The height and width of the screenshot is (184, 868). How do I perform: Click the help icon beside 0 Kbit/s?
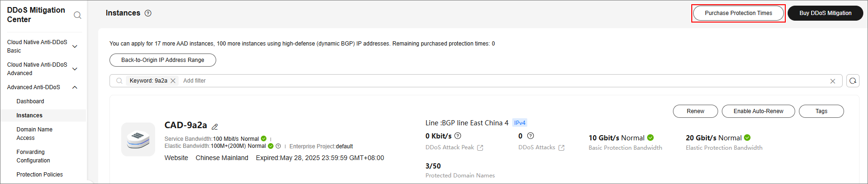(458, 136)
